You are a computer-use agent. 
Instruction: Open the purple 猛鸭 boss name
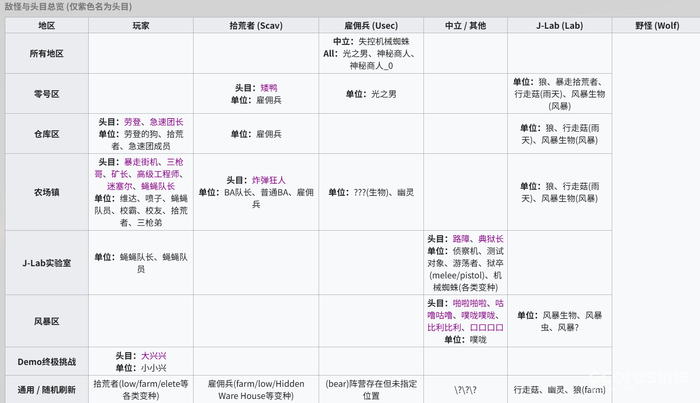[268, 87]
